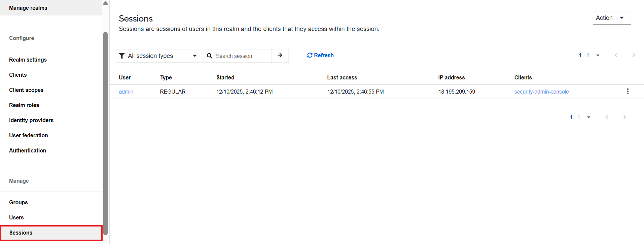Navigate to Clients in sidebar
The height and width of the screenshot is (244, 644).
click(x=18, y=75)
